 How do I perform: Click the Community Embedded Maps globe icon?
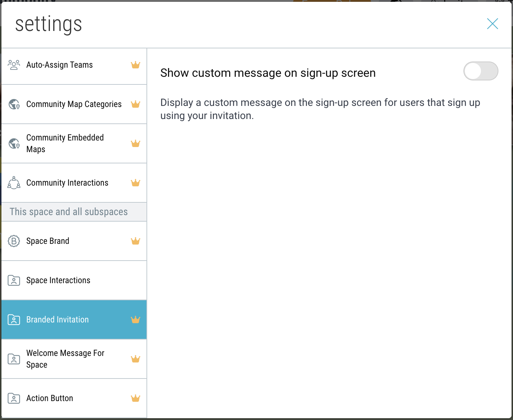(14, 144)
